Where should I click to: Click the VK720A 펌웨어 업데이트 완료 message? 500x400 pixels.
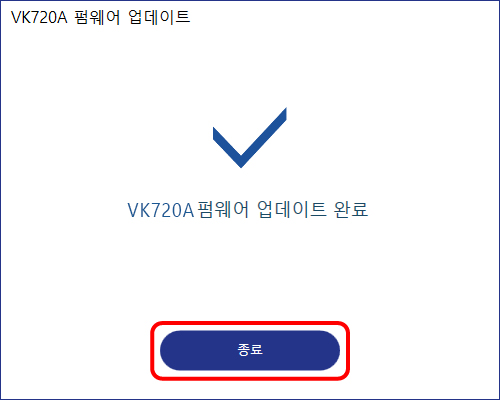click(248, 210)
